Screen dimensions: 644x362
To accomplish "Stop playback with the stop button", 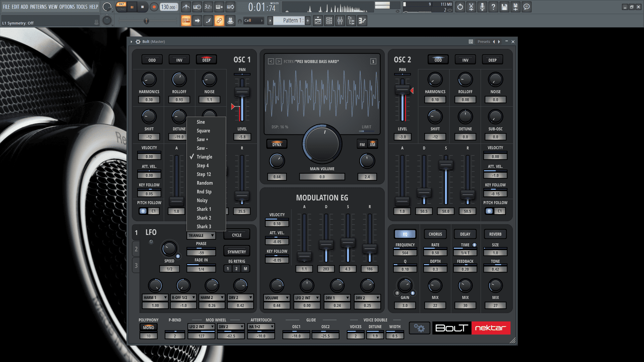I will coord(143,7).
